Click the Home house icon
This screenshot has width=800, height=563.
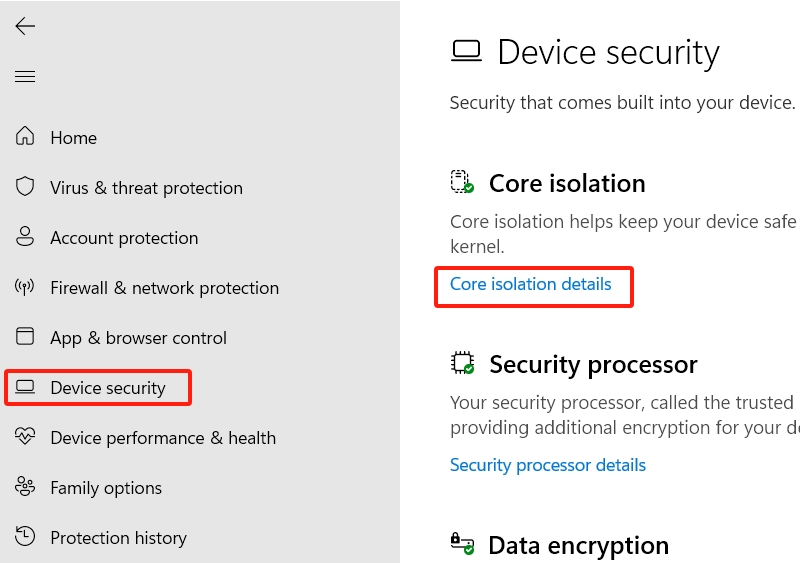(26, 137)
